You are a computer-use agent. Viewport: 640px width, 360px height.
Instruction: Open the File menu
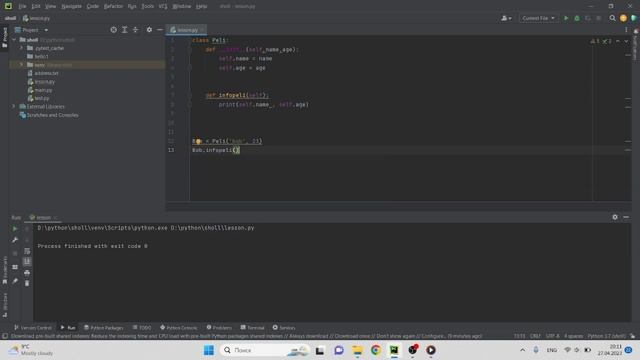(x=22, y=6)
